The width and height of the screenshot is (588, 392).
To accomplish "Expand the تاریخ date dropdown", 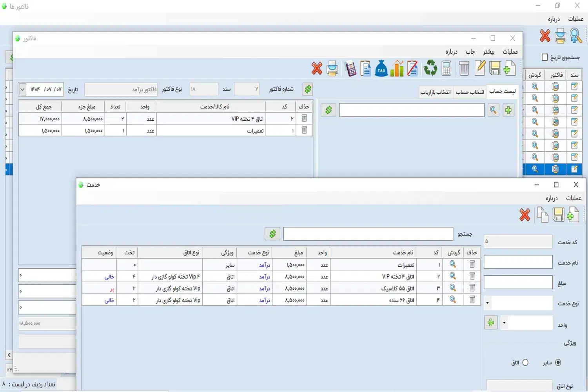I will pyautogui.click(x=22, y=89).
